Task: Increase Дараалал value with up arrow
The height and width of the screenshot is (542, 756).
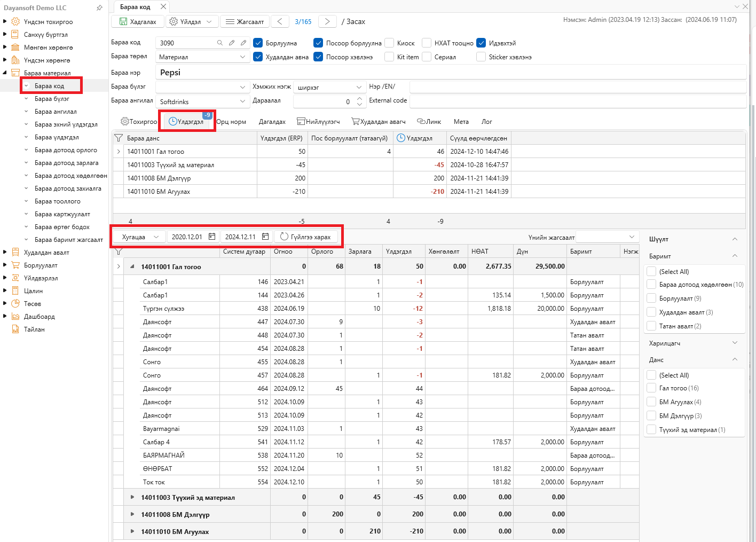Action: point(359,99)
